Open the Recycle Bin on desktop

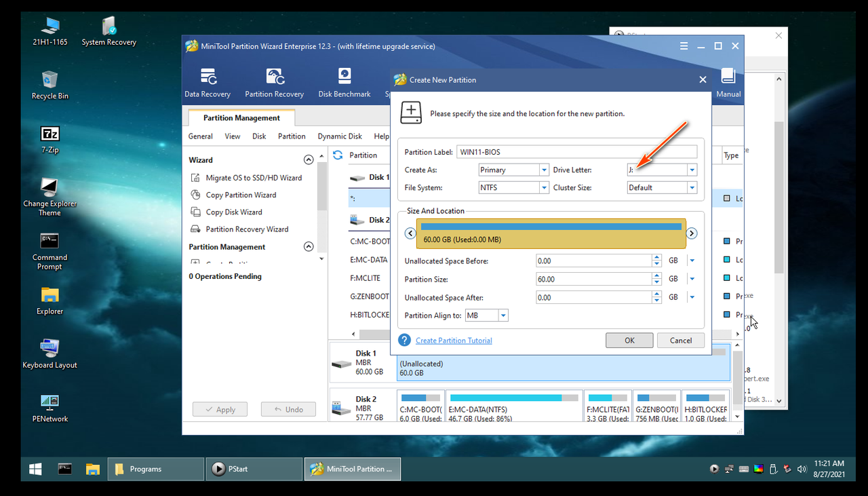pos(50,85)
